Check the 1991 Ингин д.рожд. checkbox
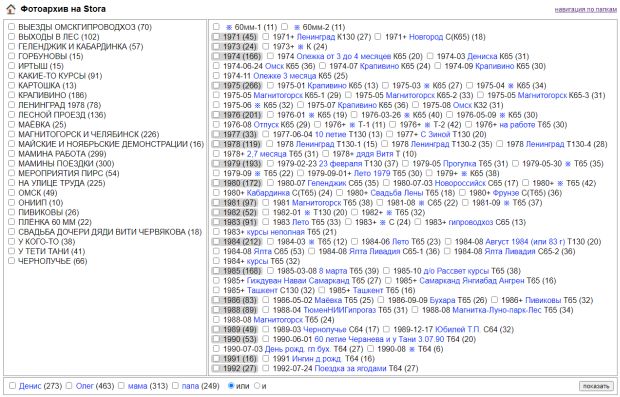Image resolution: width=620 pixels, height=397 pixels. tap(266, 359)
